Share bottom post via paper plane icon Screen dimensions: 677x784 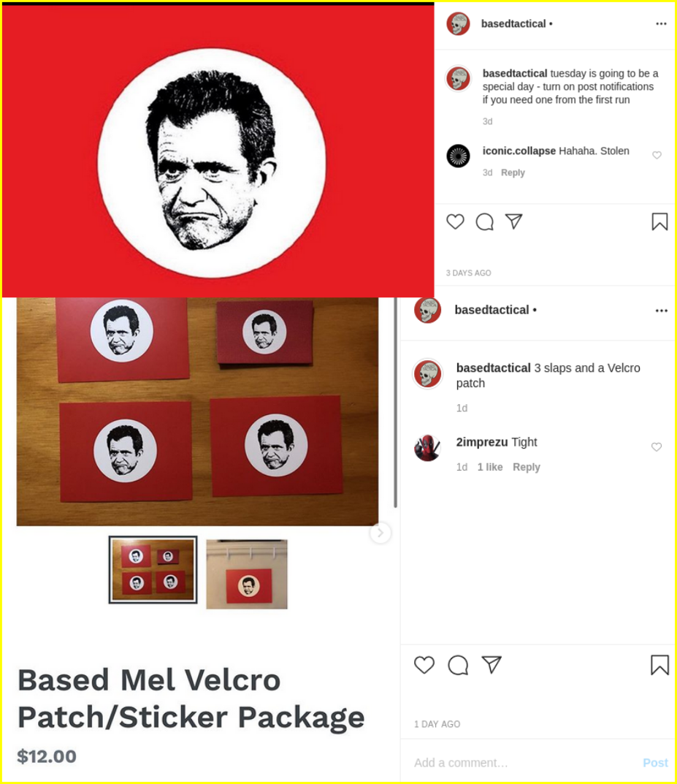(x=492, y=664)
